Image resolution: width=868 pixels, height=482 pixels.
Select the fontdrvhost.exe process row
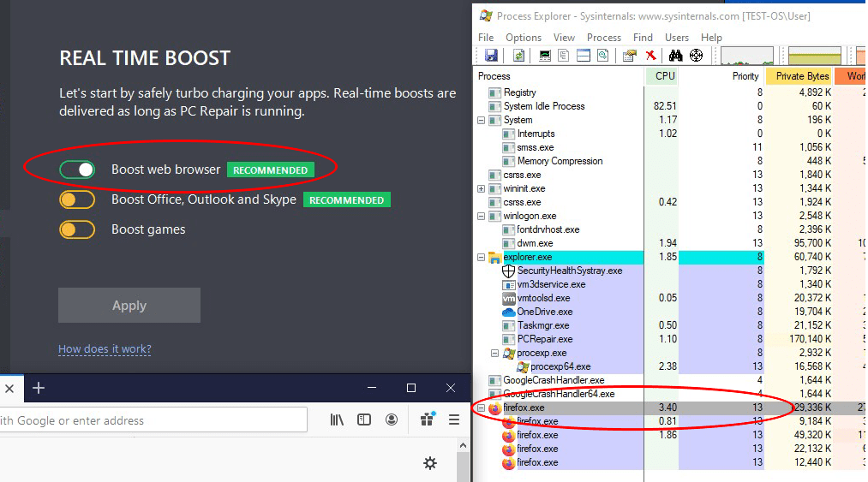tap(670, 229)
